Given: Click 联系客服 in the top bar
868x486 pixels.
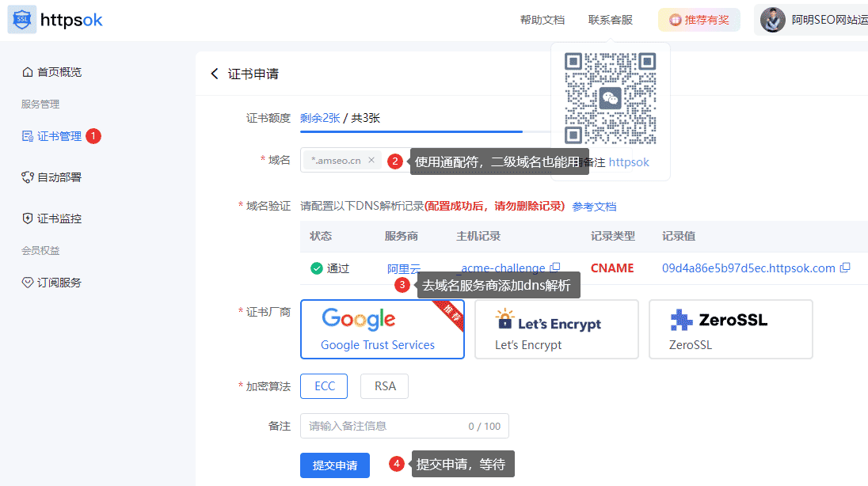Looking at the screenshot, I should (610, 20).
